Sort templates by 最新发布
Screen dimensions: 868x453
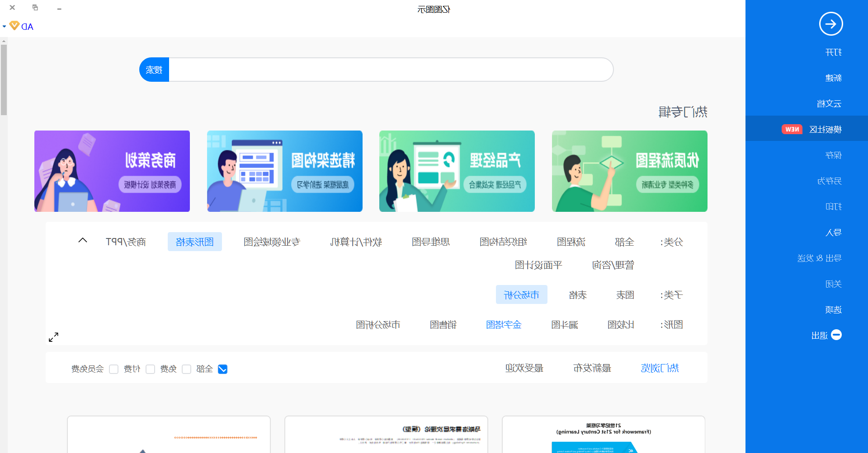pos(592,368)
